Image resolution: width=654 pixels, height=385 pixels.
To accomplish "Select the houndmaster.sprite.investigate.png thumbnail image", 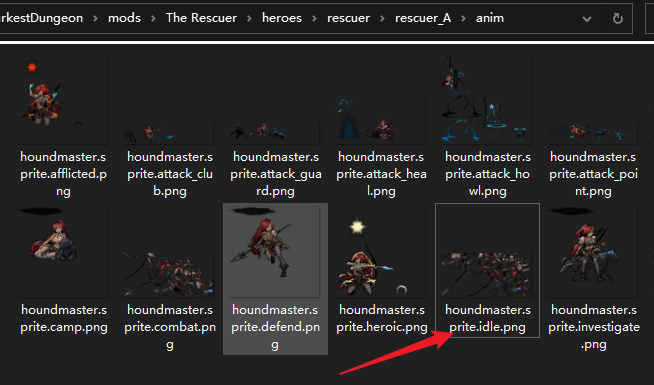I will pos(593,252).
